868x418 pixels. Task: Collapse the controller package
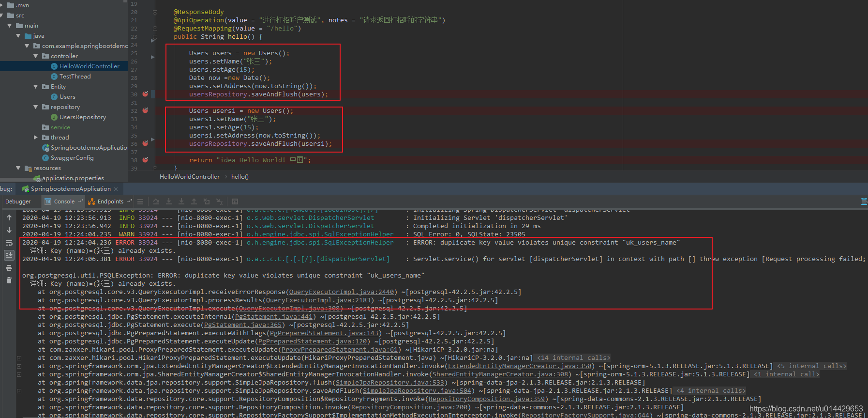coord(36,56)
